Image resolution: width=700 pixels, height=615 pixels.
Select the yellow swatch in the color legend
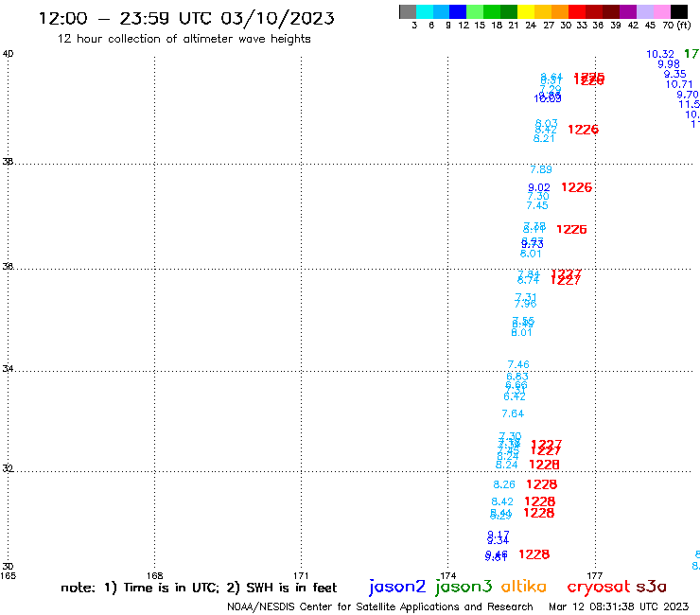526,11
